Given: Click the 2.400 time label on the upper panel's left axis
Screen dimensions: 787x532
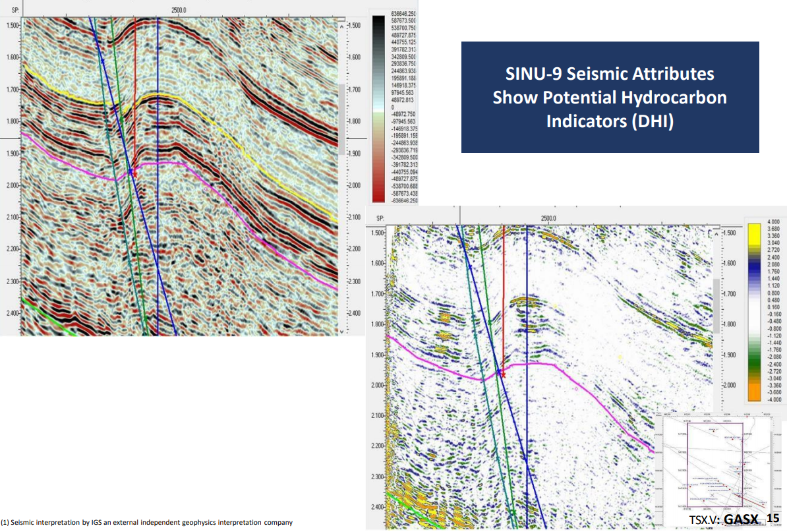Looking at the screenshot, I should tap(12, 313).
